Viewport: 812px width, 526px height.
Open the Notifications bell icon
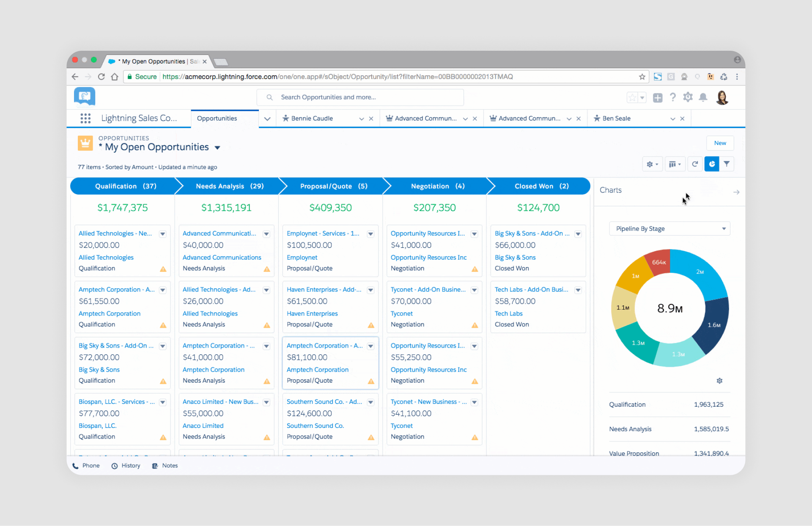[x=703, y=97]
